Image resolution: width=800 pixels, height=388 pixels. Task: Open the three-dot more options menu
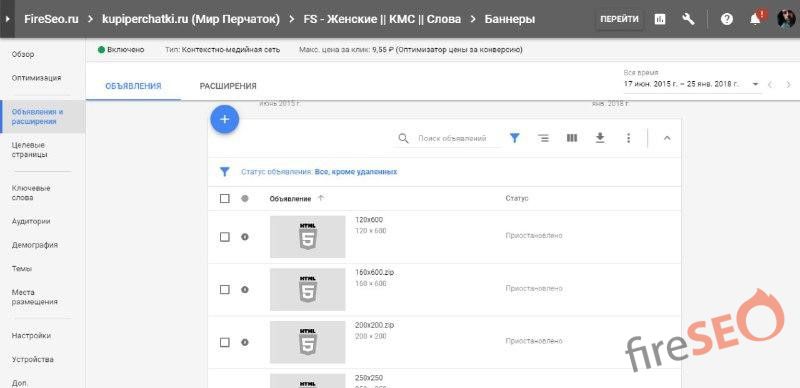(x=629, y=138)
